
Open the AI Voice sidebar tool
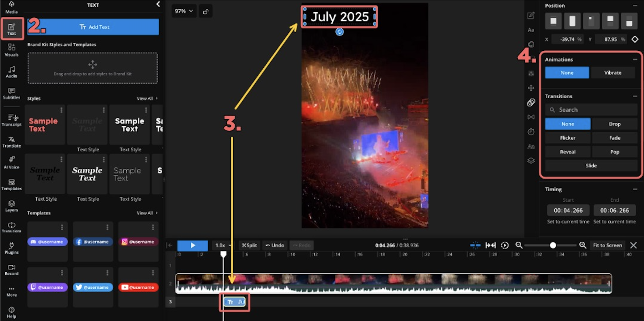[12, 163]
